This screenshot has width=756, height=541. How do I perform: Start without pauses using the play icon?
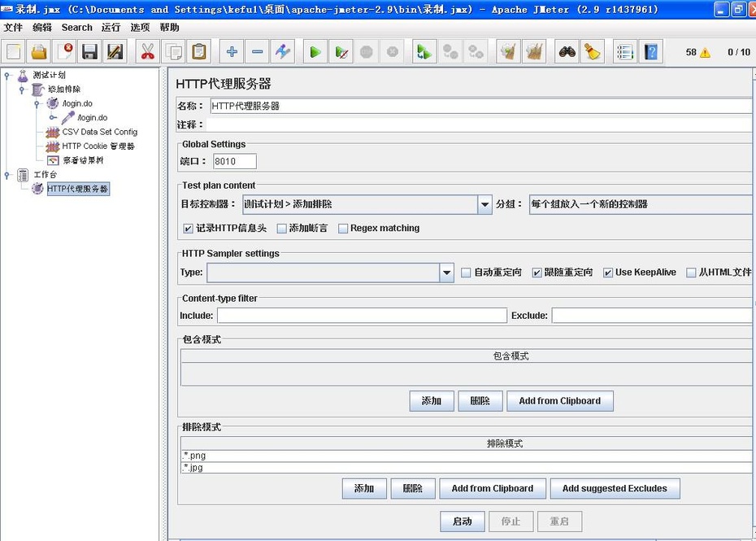tap(341, 51)
